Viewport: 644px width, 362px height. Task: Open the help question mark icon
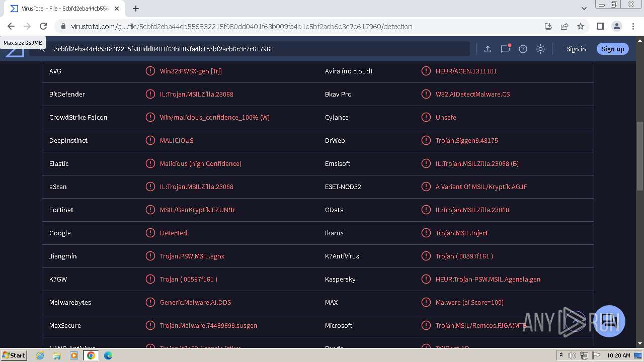click(x=523, y=49)
